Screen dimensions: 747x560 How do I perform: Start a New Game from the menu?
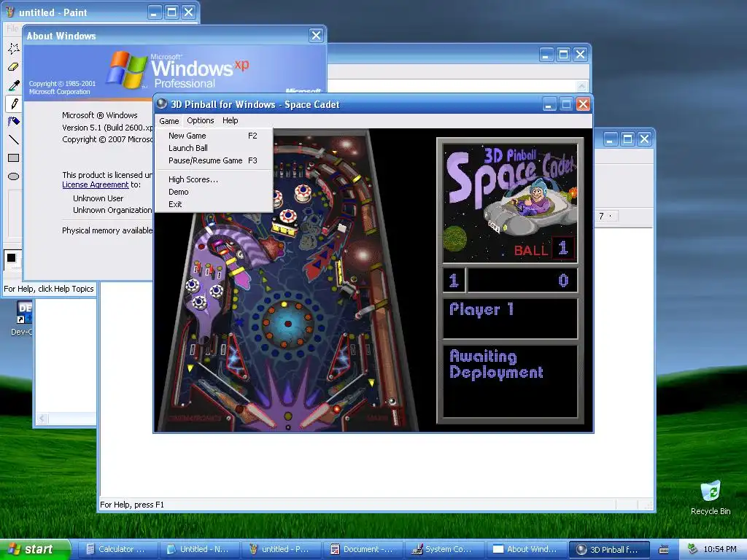[214, 136]
